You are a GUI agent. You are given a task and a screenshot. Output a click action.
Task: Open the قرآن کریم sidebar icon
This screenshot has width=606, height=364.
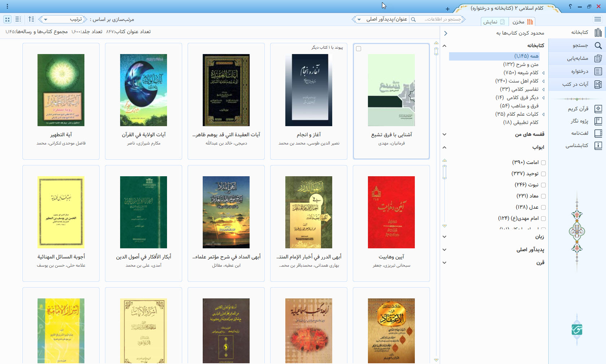pos(598,108)
